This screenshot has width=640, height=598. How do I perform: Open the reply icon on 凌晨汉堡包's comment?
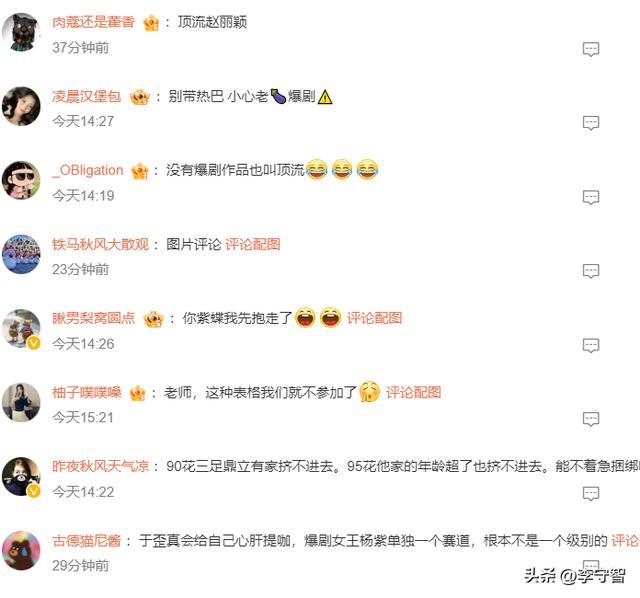[591, 122]
